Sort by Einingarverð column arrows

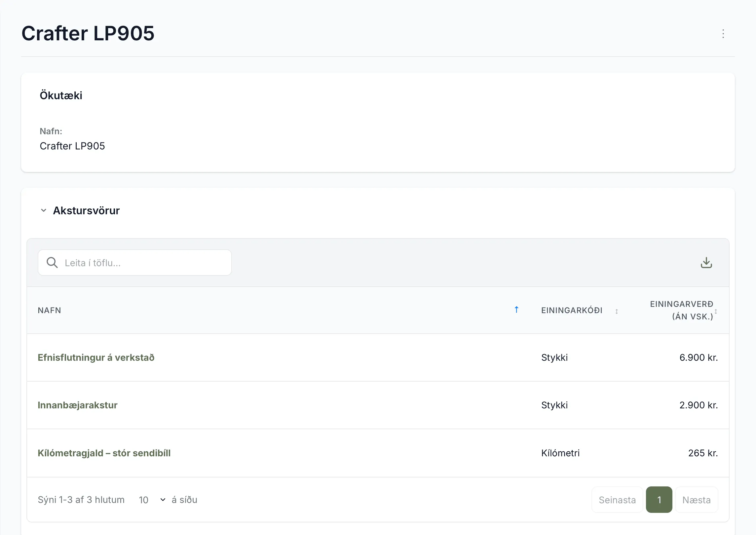pyautogui.click(x=716, y=311)
